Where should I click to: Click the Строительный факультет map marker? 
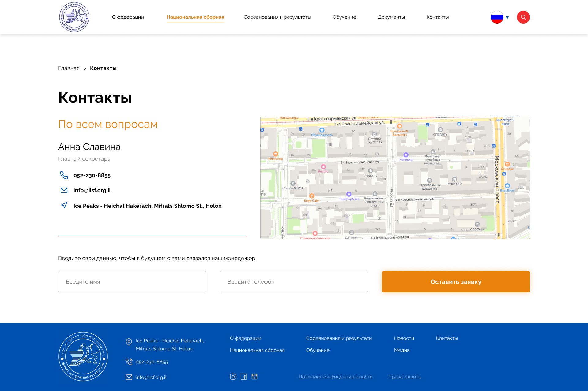point(429,181)
